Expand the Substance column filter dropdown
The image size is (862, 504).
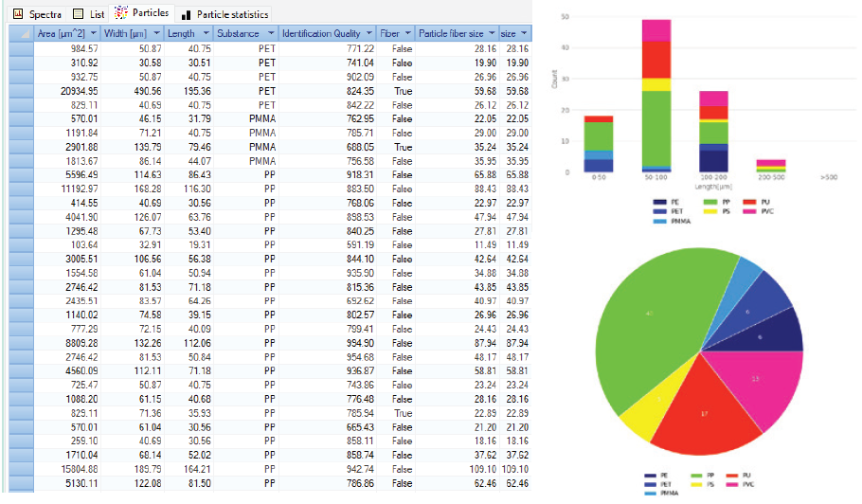[271, 33]
